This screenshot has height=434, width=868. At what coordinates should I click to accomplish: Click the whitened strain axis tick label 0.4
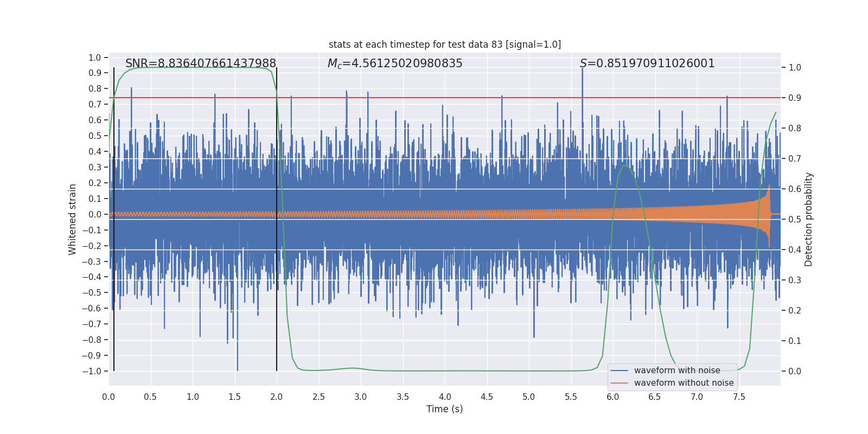(95, 151)
